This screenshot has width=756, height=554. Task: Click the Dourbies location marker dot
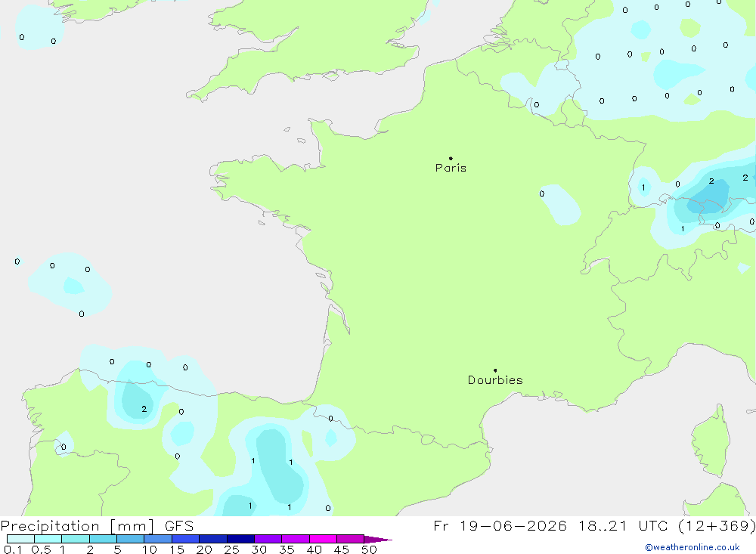coord(495,370)
